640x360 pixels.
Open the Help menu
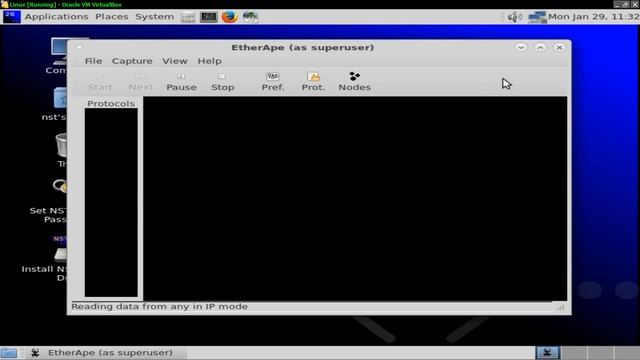209,61
